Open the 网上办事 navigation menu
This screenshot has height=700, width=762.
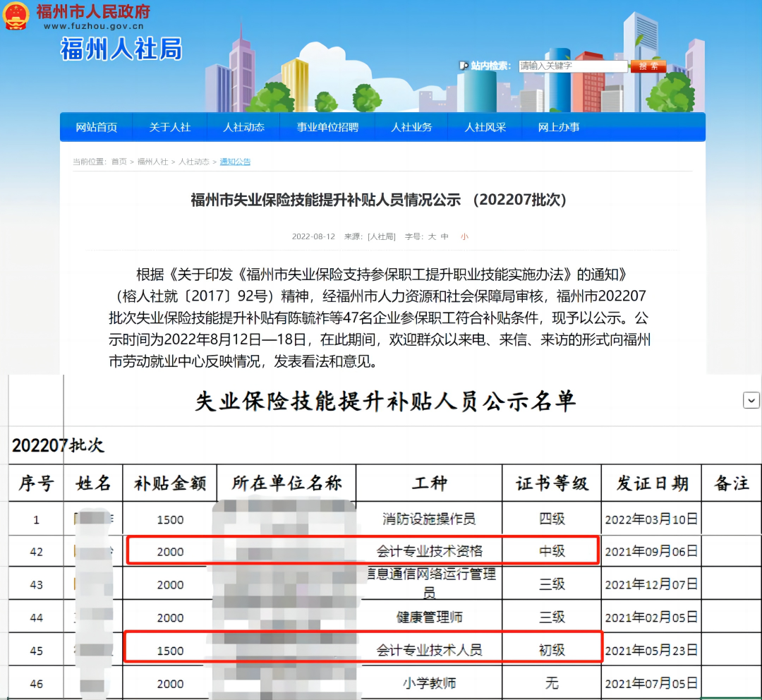558,126
